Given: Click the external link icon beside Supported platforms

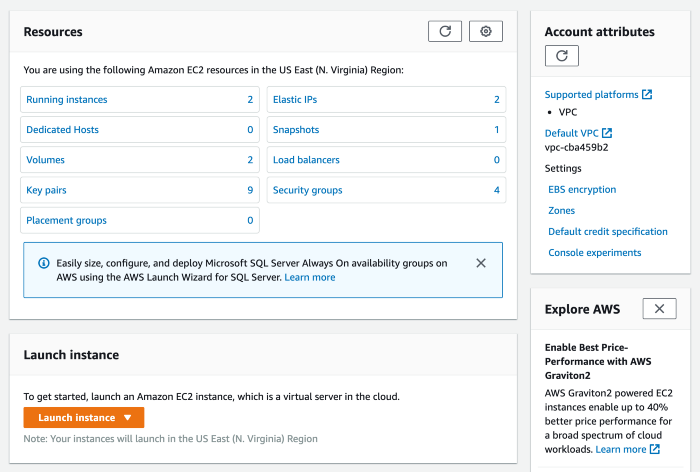Looking at the screenshot, I should coord(647,95).
